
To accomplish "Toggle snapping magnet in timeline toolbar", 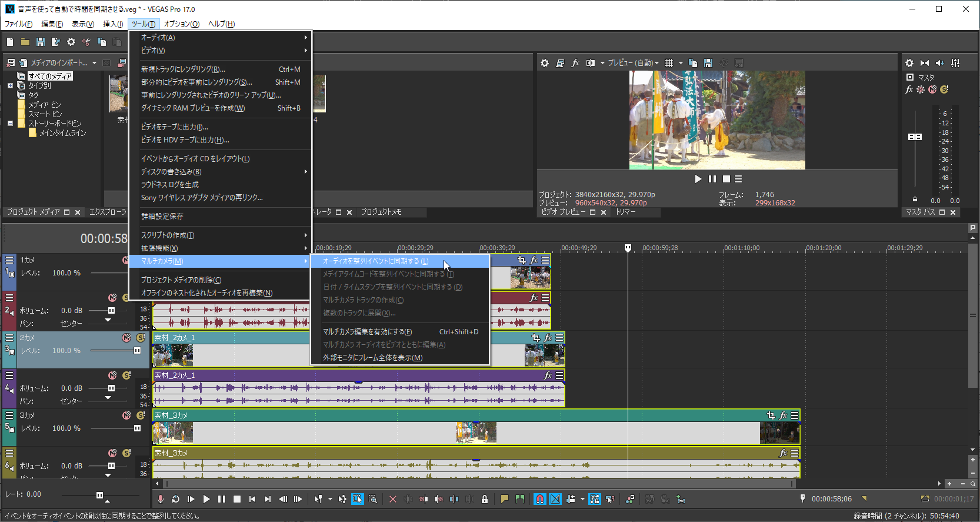I will [x=539, y=499].
